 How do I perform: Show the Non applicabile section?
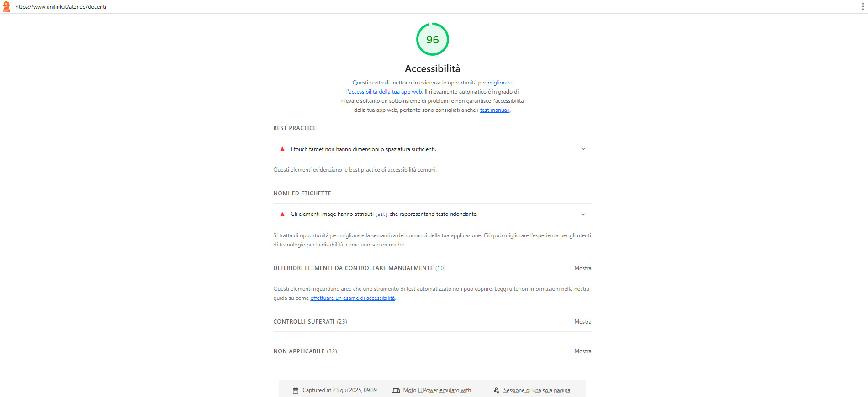(582, 351)
